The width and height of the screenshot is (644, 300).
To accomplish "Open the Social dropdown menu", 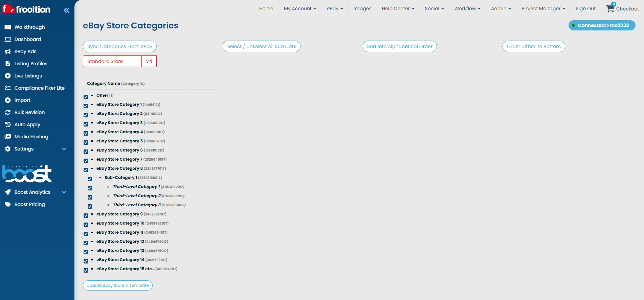I will 434,8.
